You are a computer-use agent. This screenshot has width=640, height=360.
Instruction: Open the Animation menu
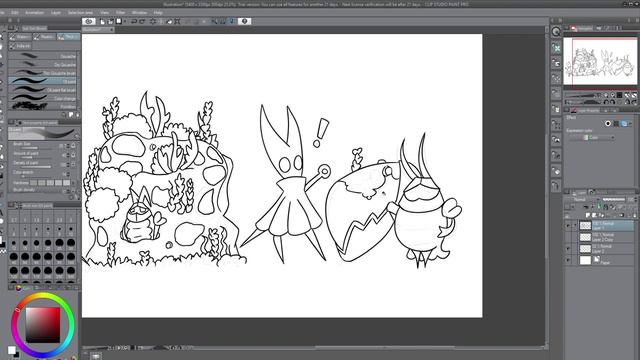34,13
